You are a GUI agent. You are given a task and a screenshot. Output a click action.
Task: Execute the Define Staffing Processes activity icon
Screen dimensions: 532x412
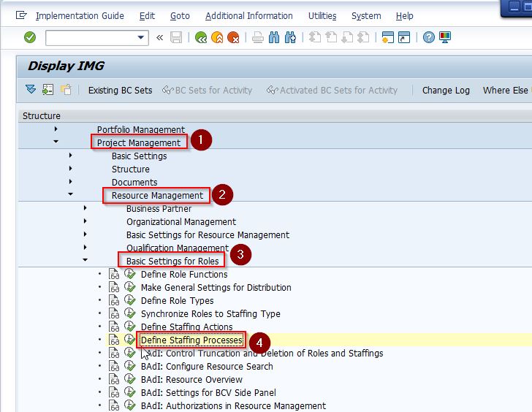tap(129, 340)
